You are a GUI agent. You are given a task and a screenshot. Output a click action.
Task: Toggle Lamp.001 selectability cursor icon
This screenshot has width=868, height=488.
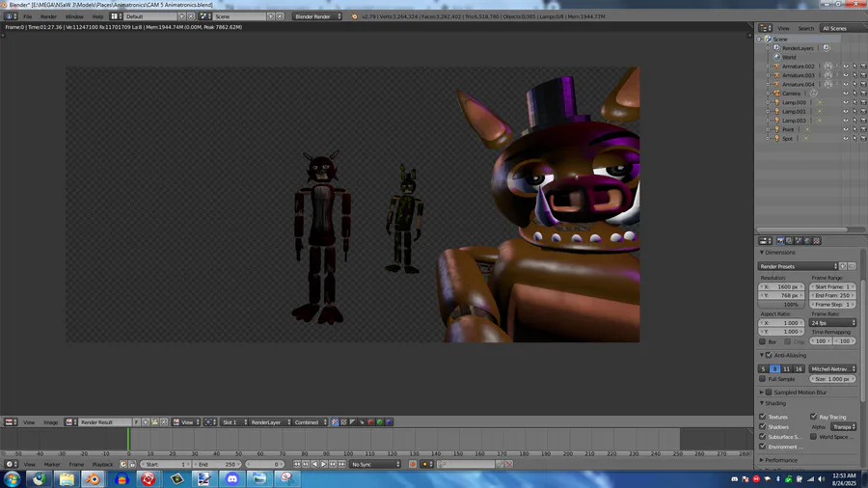(x=854, y=111)
